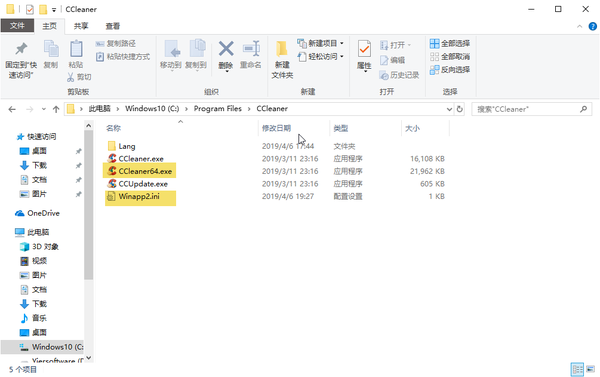Image resolution: width=600 pixels, height=377 pixels.
Task: Open the Move to button
Action: tap(171, 55)
